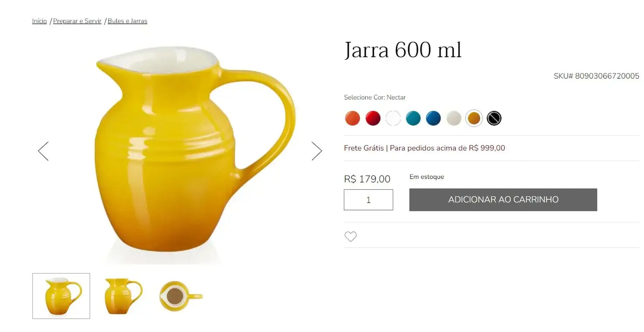644x332 pixels.
Task: Choose the red color swatch
Action: tap(373, 118)
